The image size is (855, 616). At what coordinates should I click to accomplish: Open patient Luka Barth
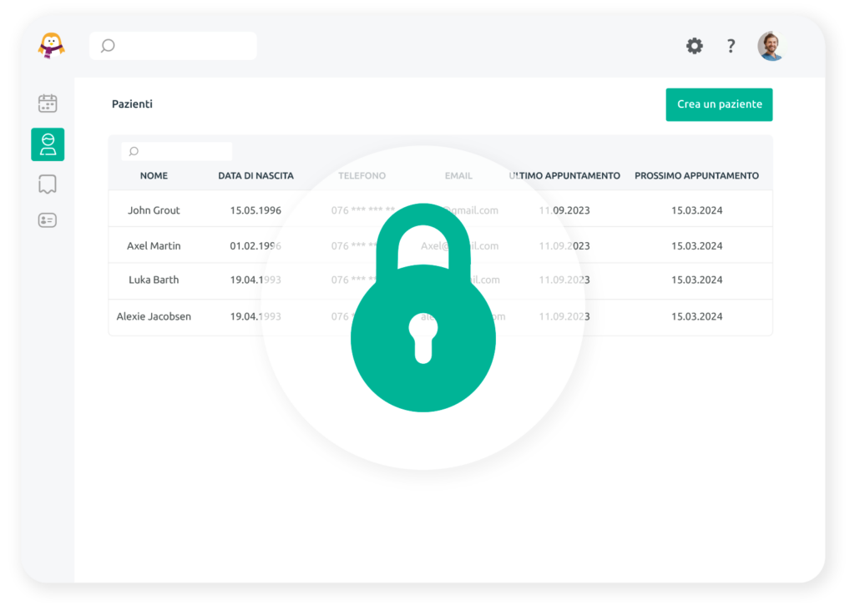click(154, 280)
